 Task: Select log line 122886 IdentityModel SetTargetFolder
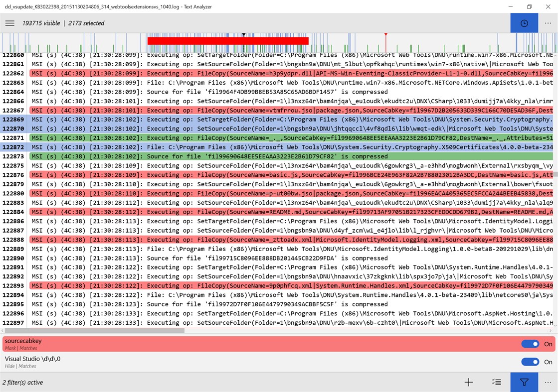coord(278,221)
